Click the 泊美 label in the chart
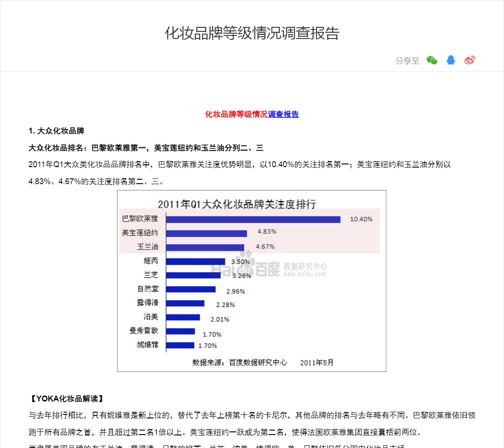The width and height of the screenshot is (504, 448). click(x=151, y=317)
